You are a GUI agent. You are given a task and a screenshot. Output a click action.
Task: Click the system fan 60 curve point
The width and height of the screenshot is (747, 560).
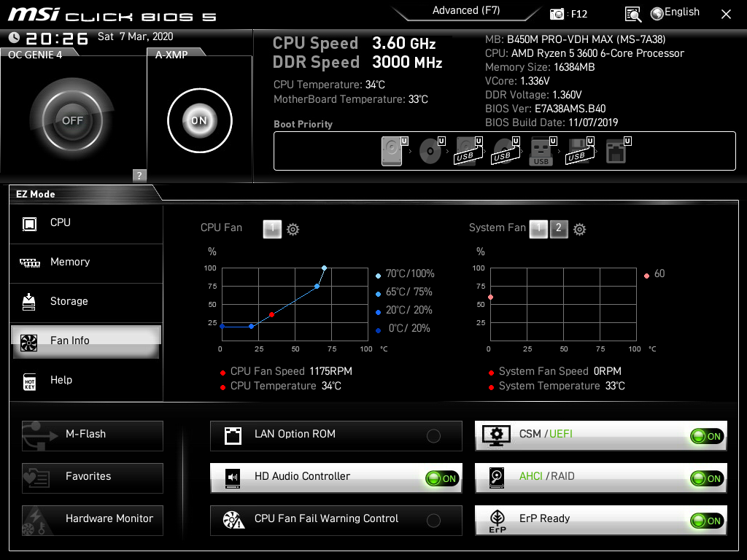(x=491, y=297)
